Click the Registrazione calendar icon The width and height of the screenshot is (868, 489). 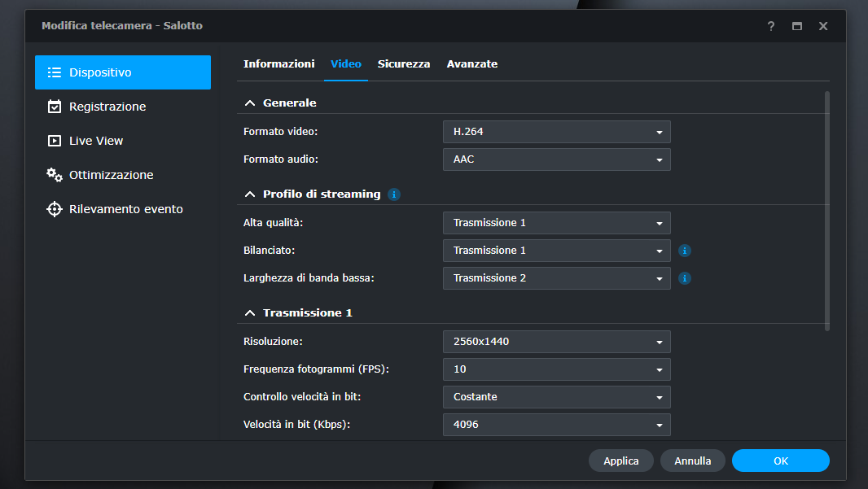[55, 107]
